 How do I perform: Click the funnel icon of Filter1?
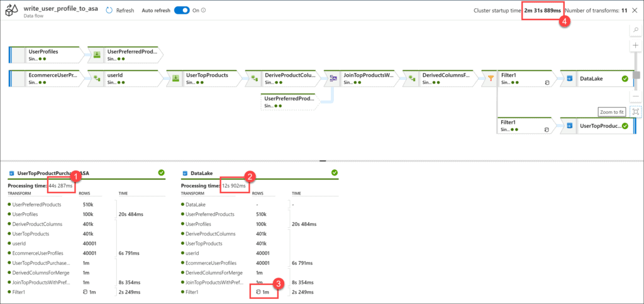[489, 79]
